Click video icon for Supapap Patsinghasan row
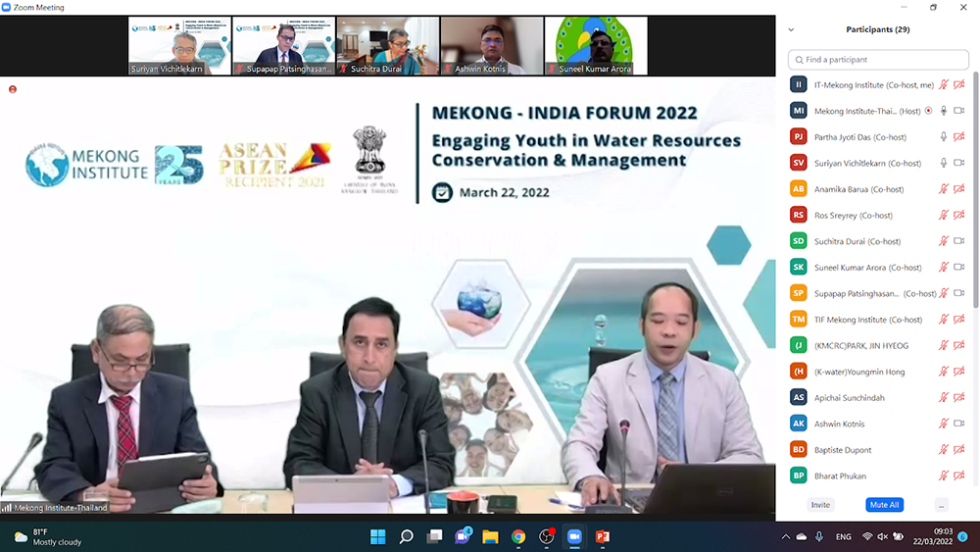Viewport: 980px width, 552px height. (958, 293)
